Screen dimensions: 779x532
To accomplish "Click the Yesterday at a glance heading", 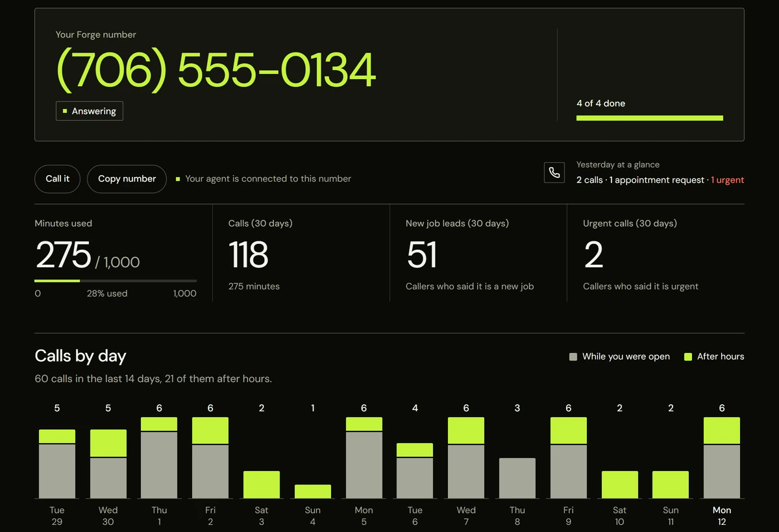I will [618, 165].
